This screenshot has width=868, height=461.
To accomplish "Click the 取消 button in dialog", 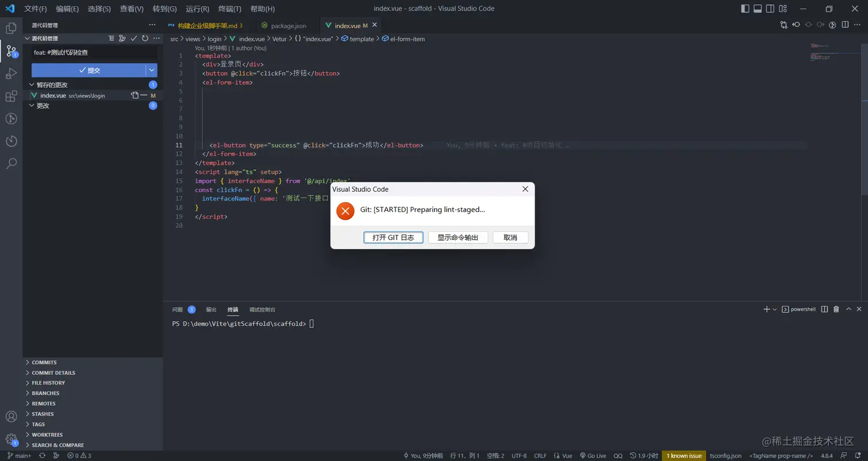I will (510, 238).
